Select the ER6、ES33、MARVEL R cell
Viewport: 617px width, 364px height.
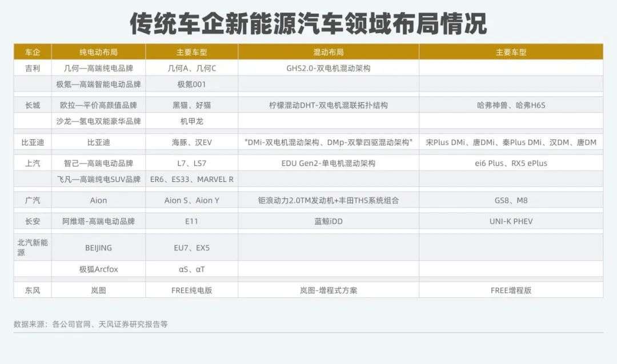click(191, 179)
